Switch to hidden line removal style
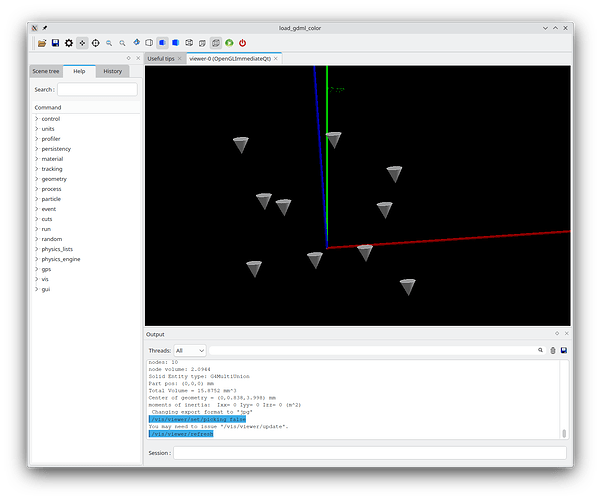Viewport: 601px width, 500px height. coord(149,43)
